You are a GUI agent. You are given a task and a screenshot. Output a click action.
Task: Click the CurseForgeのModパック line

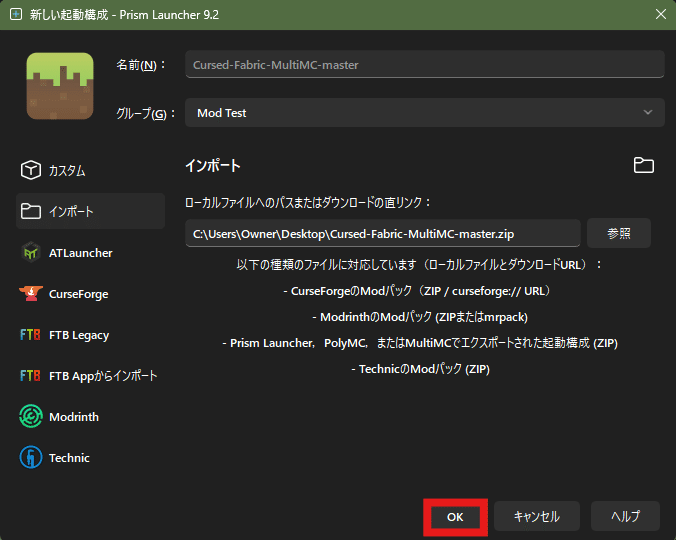pos(417,291)
